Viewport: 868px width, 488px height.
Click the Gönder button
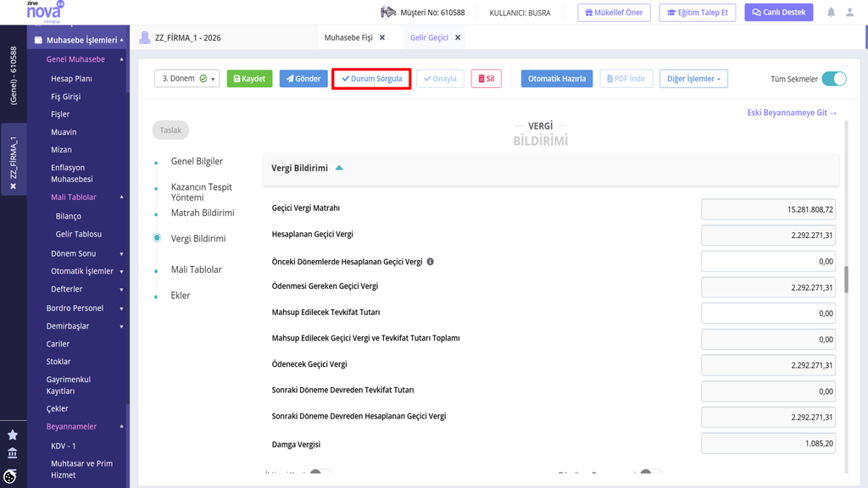click(303, 79)
